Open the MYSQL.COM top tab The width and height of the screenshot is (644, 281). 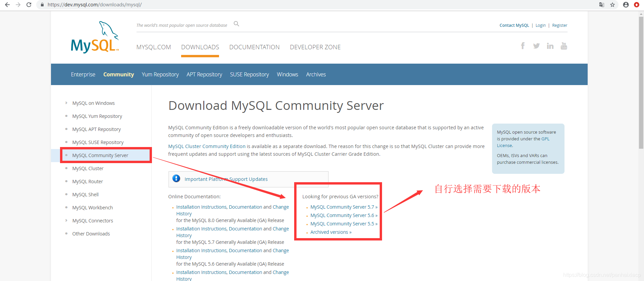click(154, 47)
